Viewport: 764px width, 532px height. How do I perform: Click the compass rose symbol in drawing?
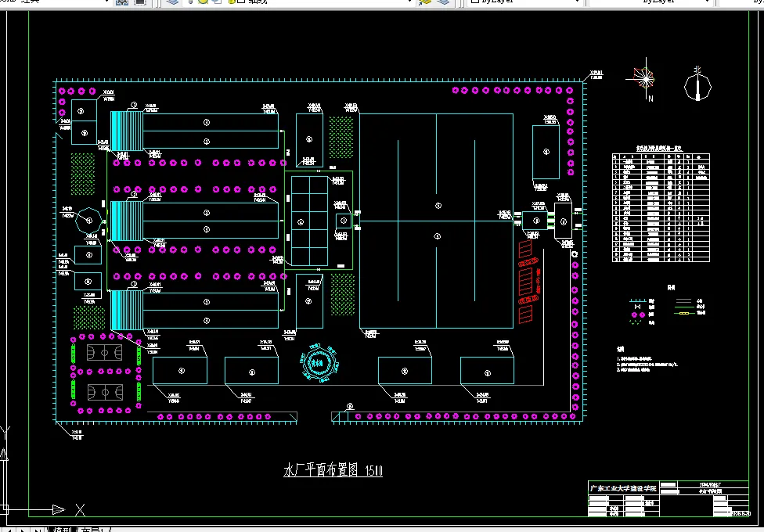(x=645, y=78)
